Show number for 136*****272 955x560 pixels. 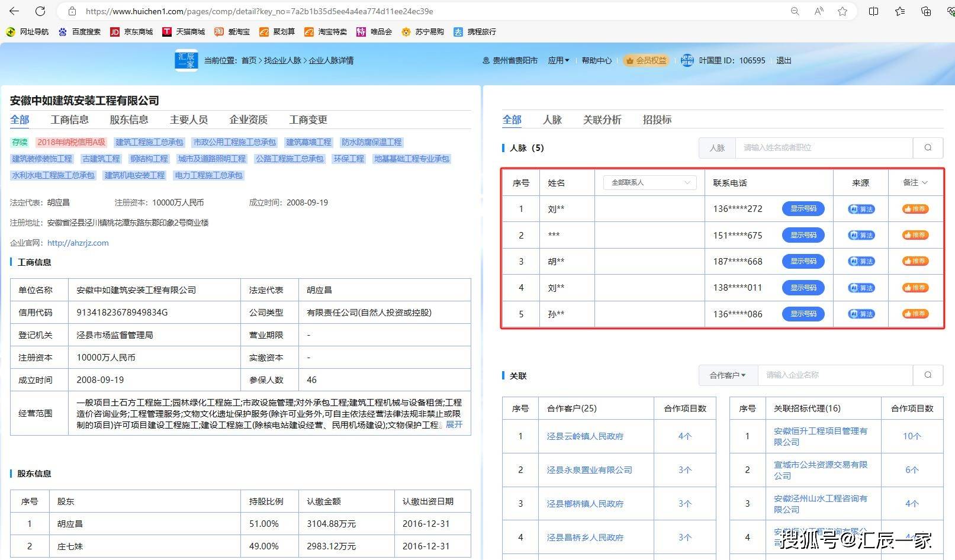tap(803, 208)
